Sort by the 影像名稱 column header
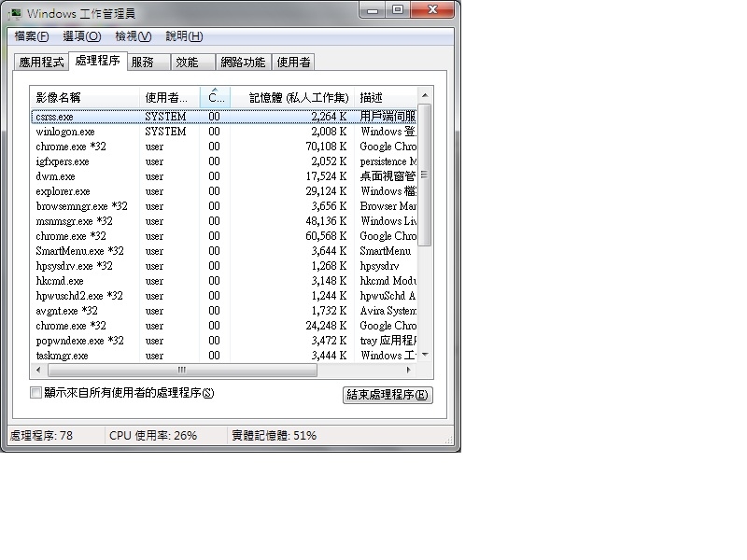 point(85,98)
